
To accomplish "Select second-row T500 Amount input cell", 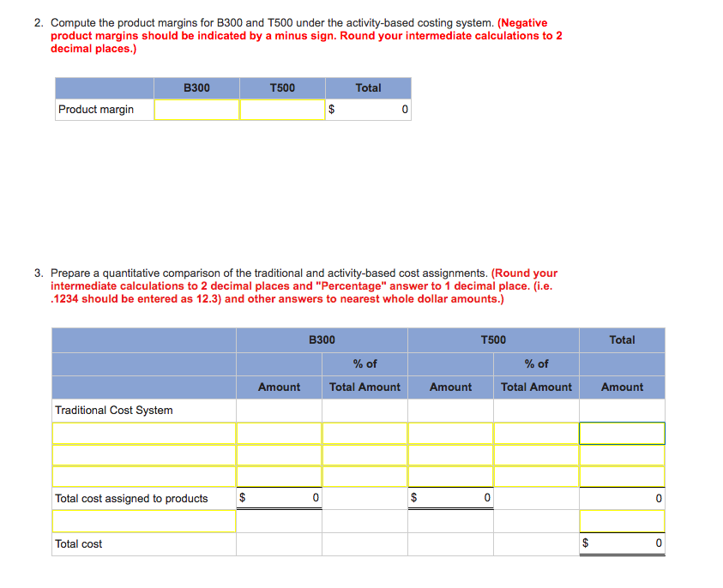I will pos(450,455).
